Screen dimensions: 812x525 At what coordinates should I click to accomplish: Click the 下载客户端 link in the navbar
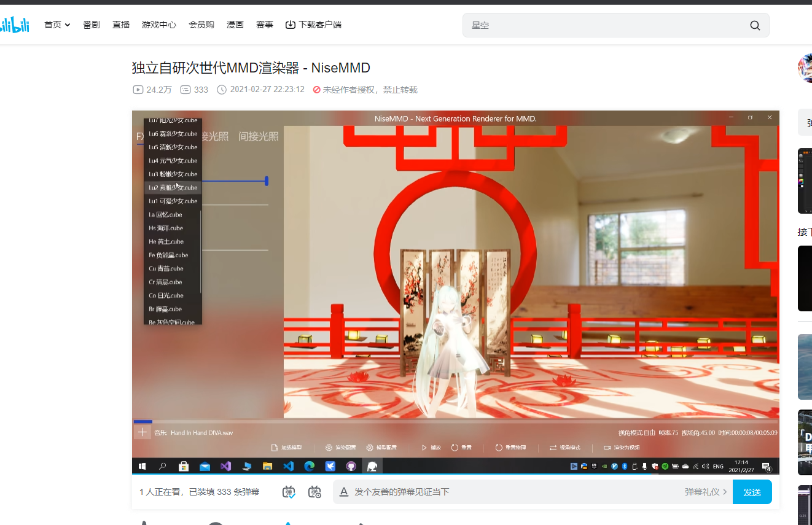(313, 25)
